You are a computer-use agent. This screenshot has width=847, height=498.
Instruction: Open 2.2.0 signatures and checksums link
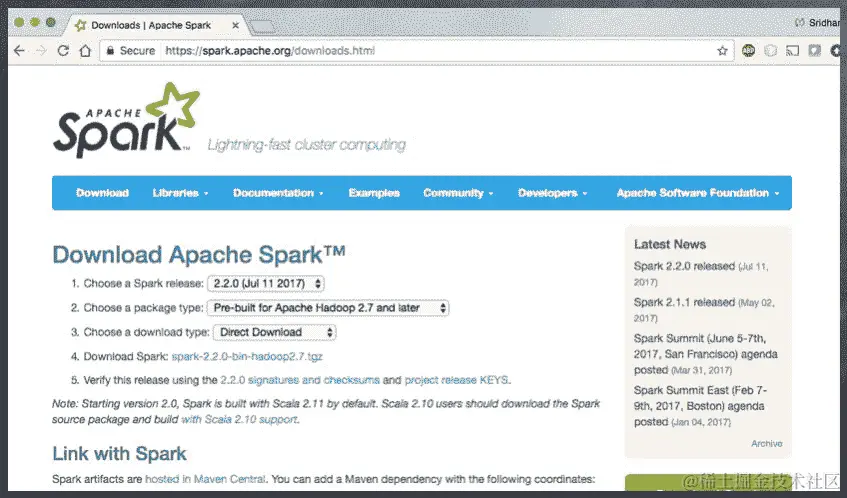click(x=300, y=380)
